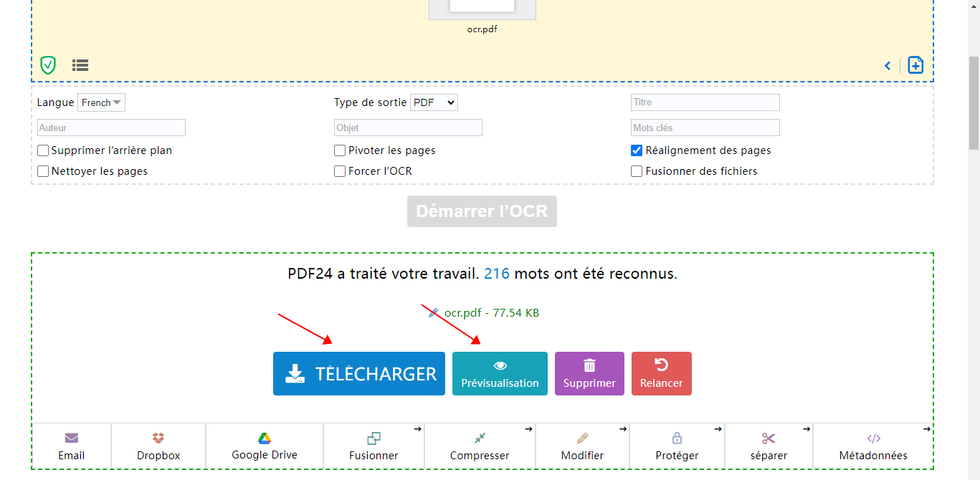
Task: Focus the Objet input field
Action: click(408, 128)
